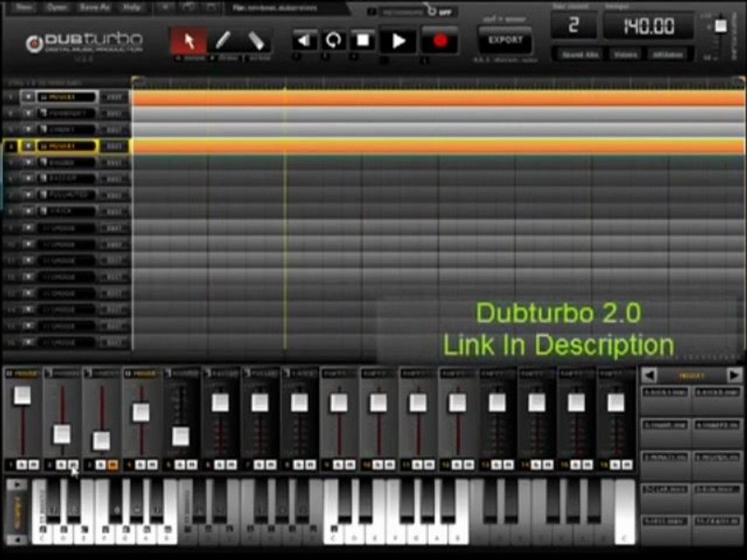Shift keyboard octave up arrow

click(17, 485)
